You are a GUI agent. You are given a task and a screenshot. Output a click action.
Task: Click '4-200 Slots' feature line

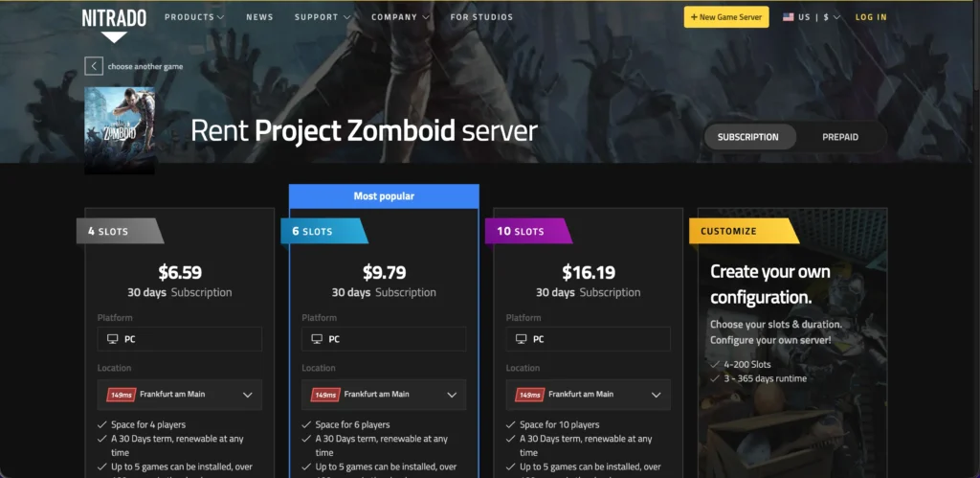747,365
